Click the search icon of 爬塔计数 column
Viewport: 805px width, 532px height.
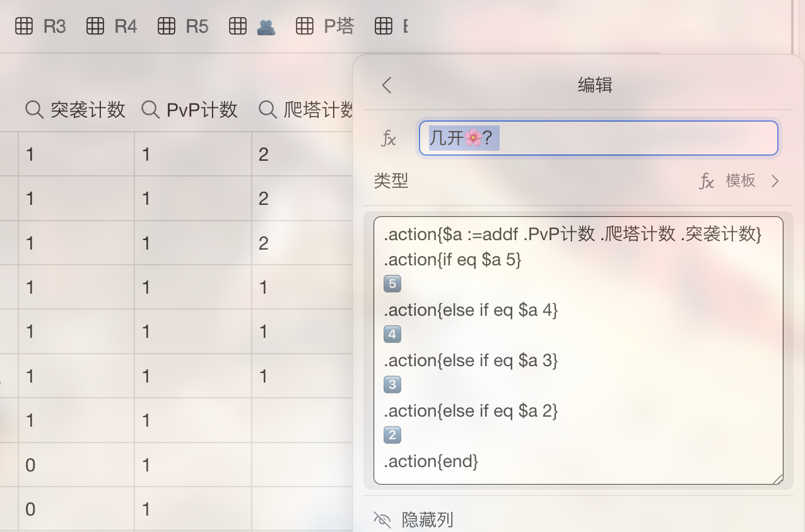coord(267,110)
